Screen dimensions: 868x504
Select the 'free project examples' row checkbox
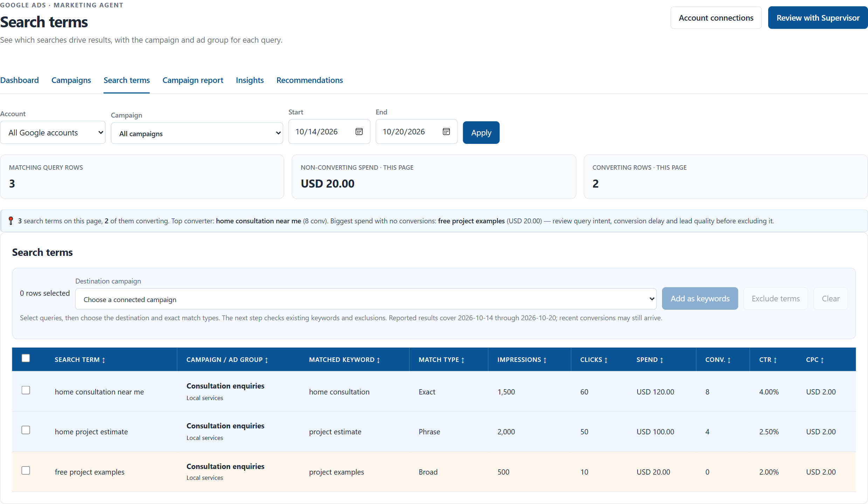click(26, 470)
